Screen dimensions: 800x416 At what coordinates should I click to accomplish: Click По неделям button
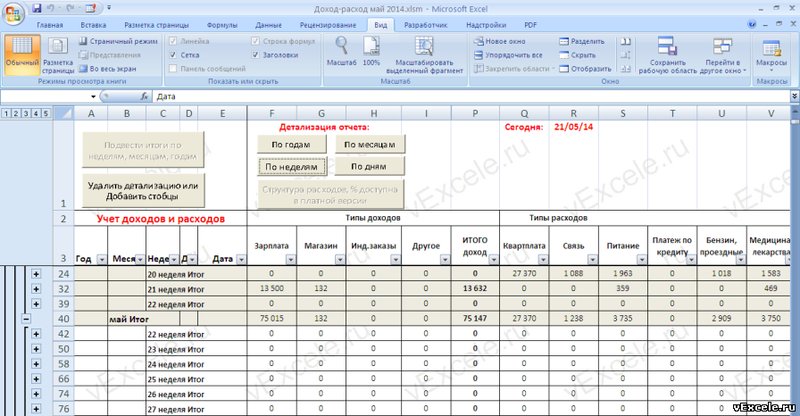tap(291, 166)
